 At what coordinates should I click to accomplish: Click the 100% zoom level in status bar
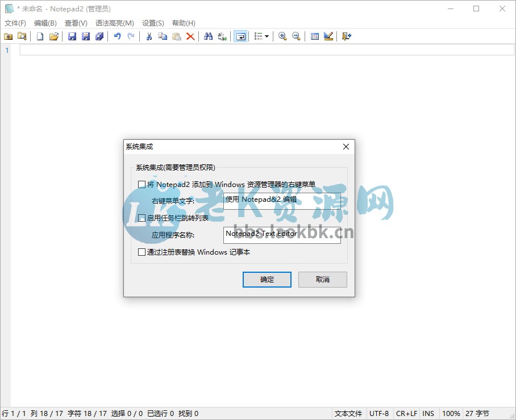451,413
